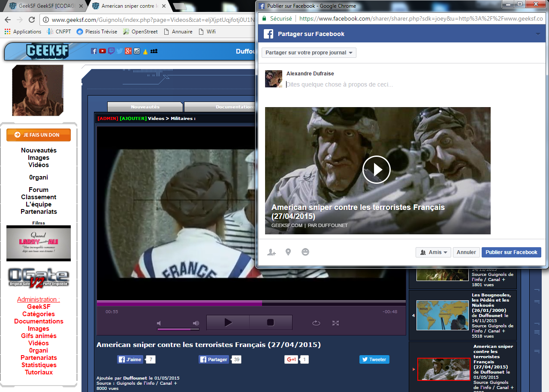Open the Wifi bookmark
549x392 pixels.
point(207,32)
